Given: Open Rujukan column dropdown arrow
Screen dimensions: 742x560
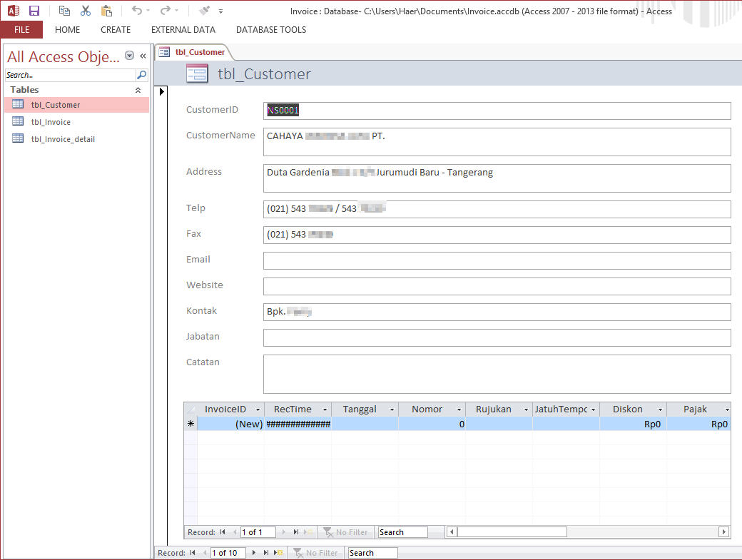Looking at the screenshot, I should pyautogui.click(x=527, y=409).
